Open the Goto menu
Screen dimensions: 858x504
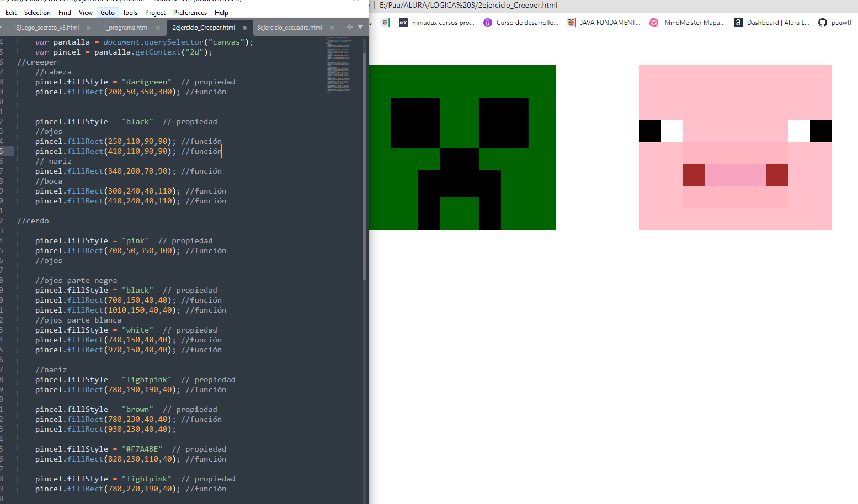(x=108, y=12)
